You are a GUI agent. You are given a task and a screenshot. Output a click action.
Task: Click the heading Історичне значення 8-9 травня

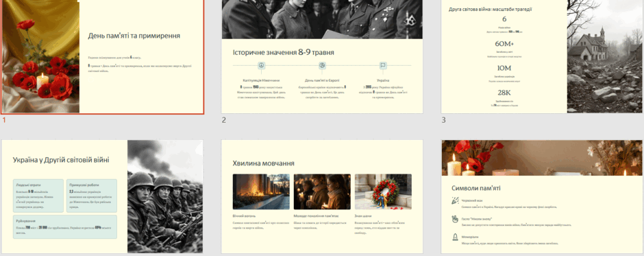[x=284, y=52]
